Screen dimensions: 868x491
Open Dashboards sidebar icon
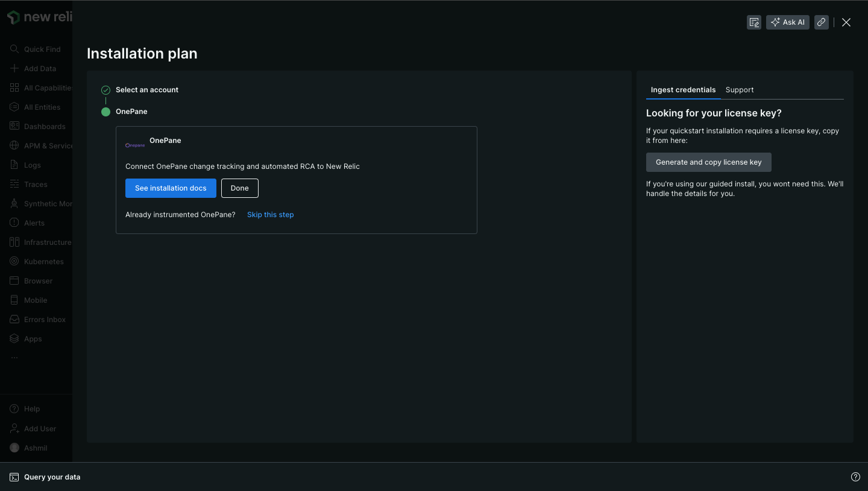[14, 126]
